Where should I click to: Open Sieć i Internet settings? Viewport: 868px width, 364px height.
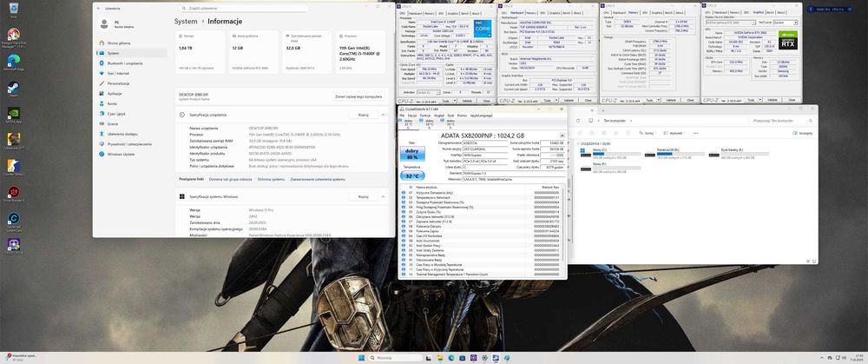(x=132, y=73)
